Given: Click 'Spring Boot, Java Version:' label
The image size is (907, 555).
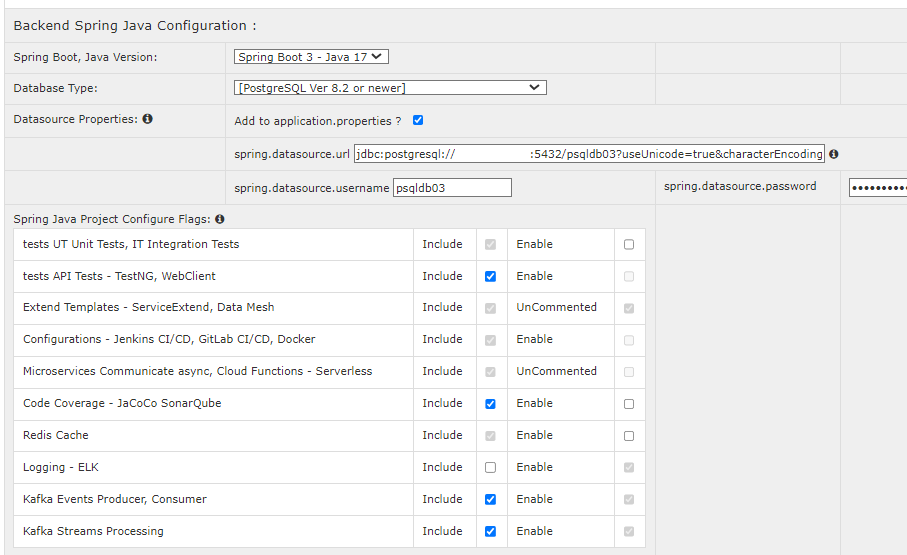Looking at the screenshot, I should point(85,57).
